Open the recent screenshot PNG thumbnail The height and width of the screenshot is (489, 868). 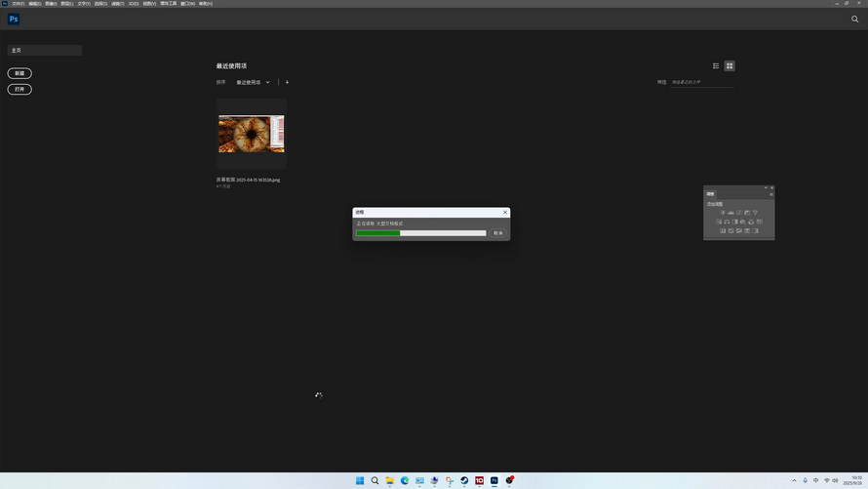coord(252,134)
